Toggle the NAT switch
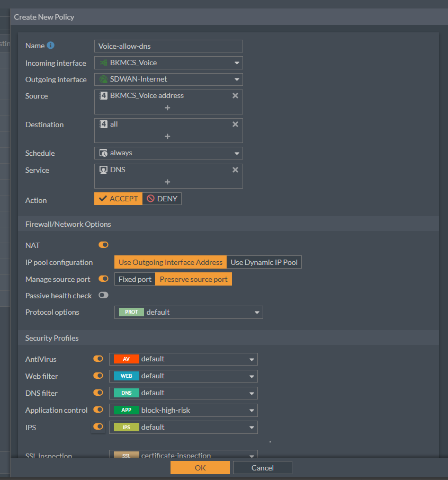The image size is (448, 480). pyautogui.click(x=103, y=245)
